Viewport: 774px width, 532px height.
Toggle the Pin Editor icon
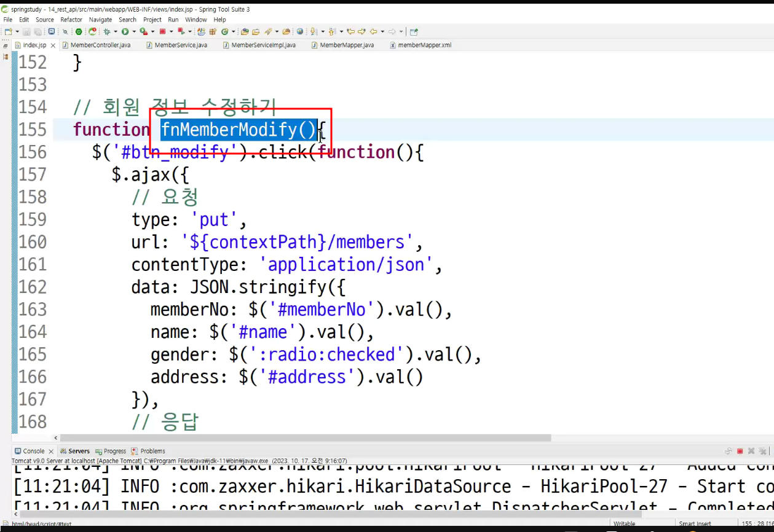tap(413, 31)
